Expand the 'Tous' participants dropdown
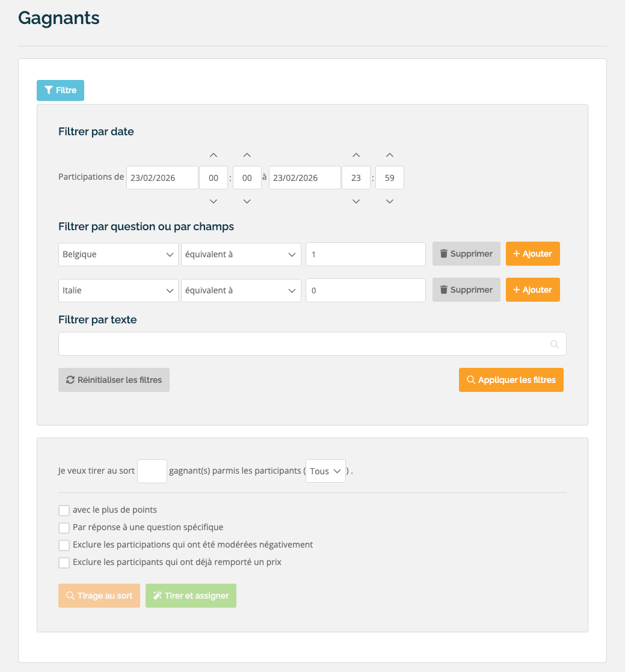 point(325,471)
